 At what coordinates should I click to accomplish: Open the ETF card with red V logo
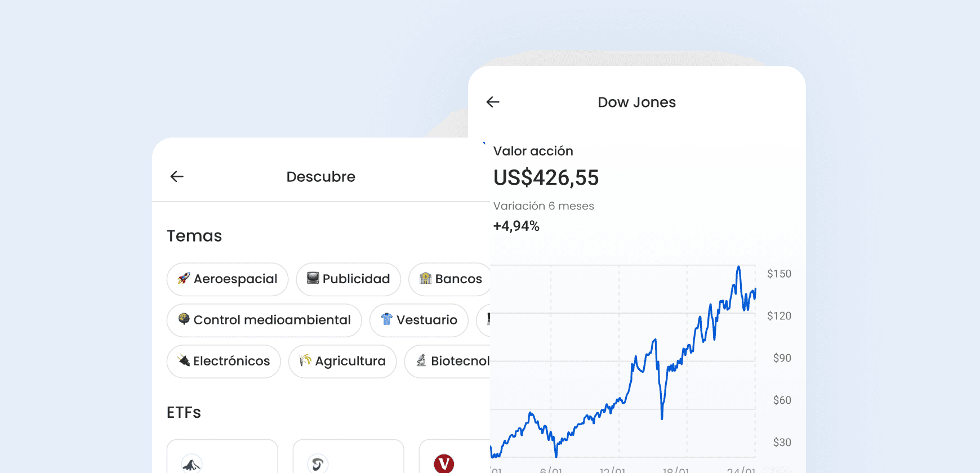coord(455,456)
